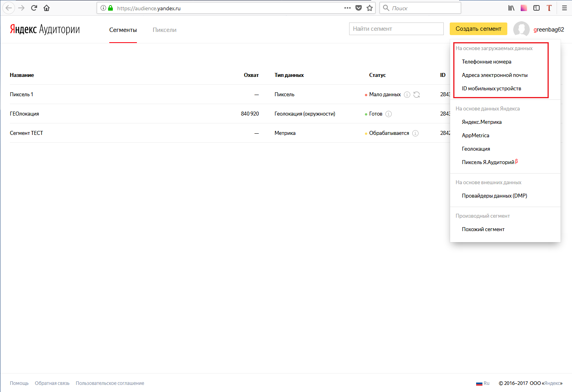Viewport: 572px width, 392px height.
Task: Select Адреса электронной почты option
Action: click(495, 75)
